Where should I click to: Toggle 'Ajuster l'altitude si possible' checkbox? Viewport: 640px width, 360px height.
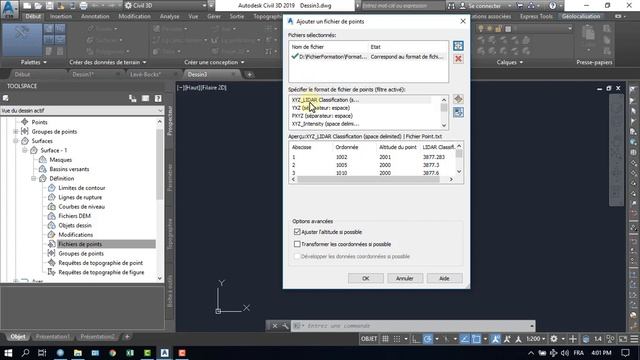point(297,232)
